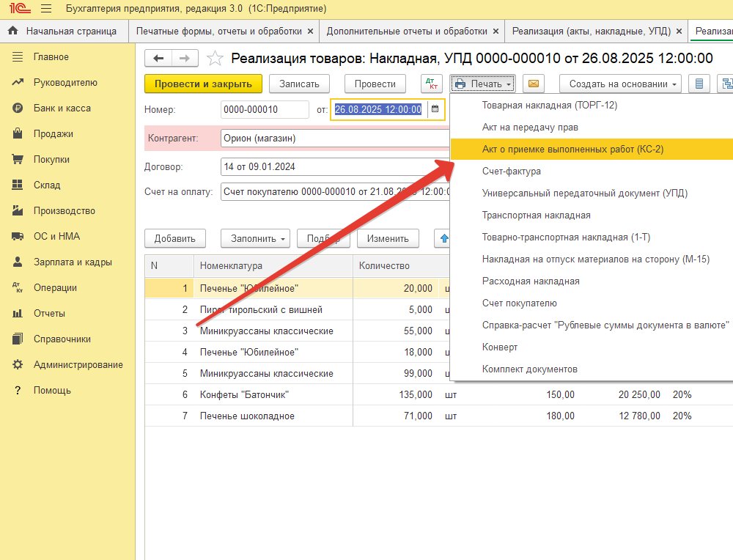Click the document date field
This screenshot has width=733, height=560.
point(378,109)
